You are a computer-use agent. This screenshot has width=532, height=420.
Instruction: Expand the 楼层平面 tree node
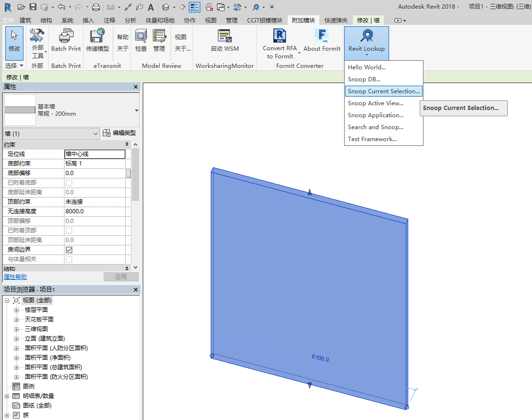point(16,310)
